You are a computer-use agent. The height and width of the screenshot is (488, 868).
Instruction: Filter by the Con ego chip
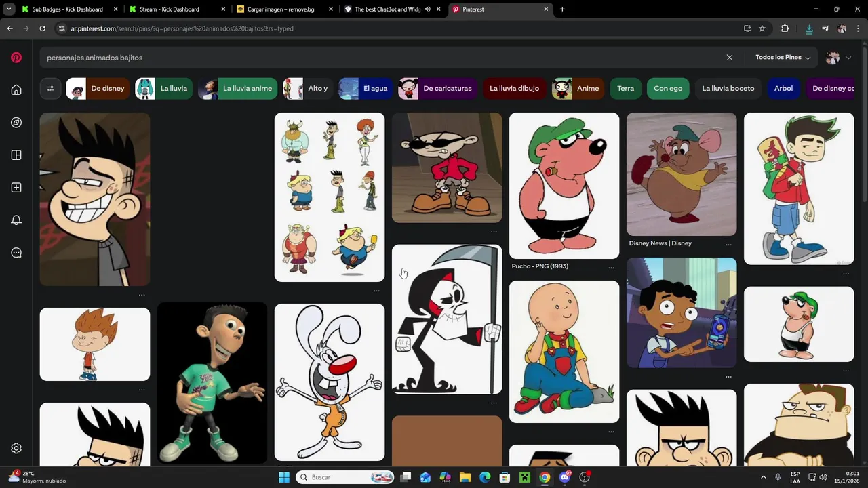click(668, 88)
